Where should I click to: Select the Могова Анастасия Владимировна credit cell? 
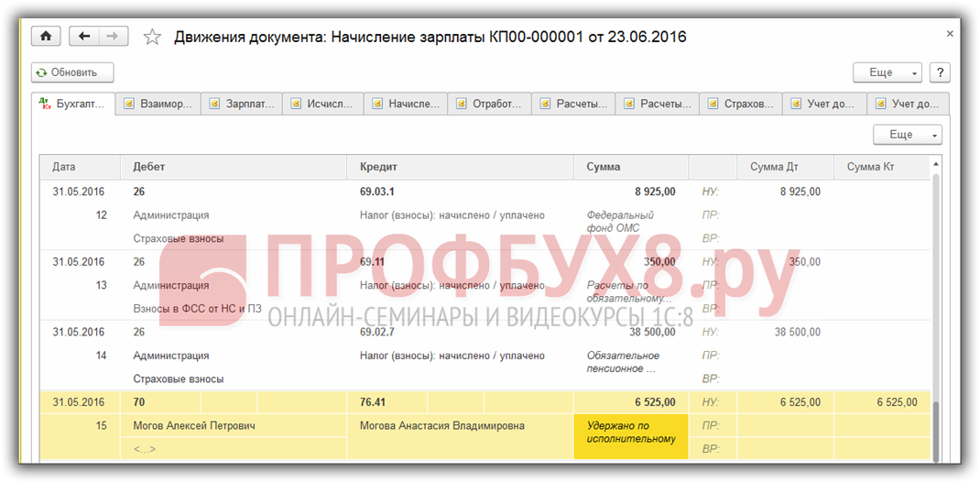(460, 425)
